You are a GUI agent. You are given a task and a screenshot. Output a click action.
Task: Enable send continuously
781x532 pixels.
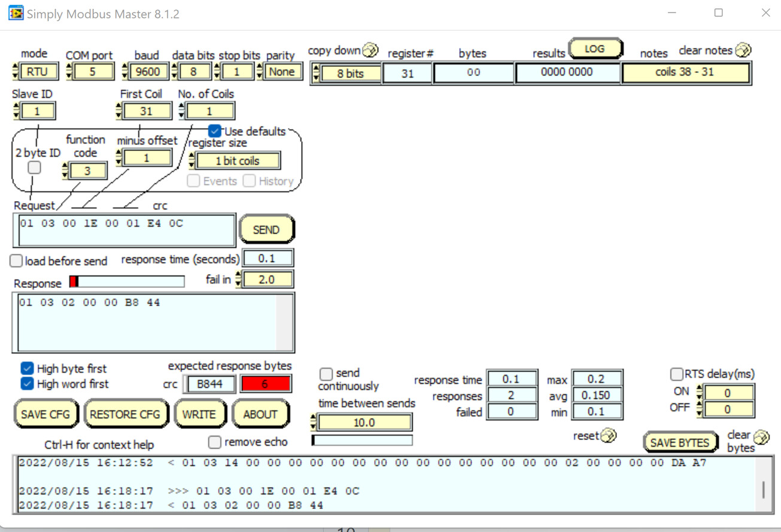click(326, 373)
